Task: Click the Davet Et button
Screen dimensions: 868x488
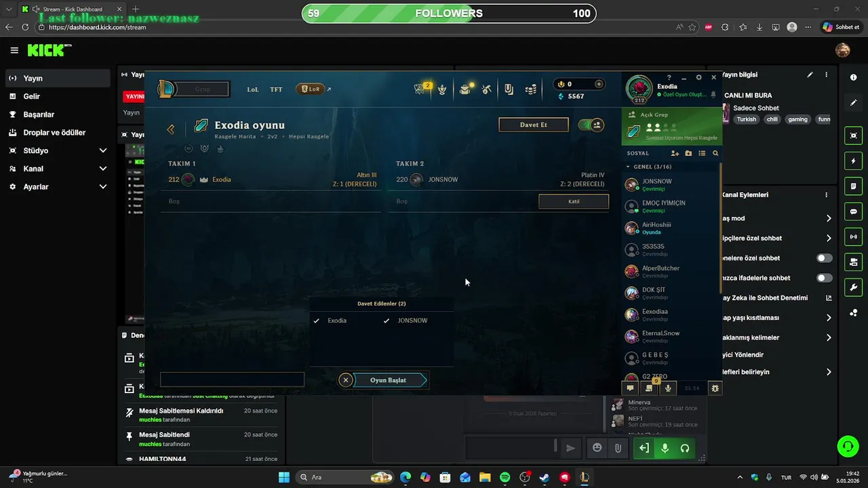Action: pos(534,125)
